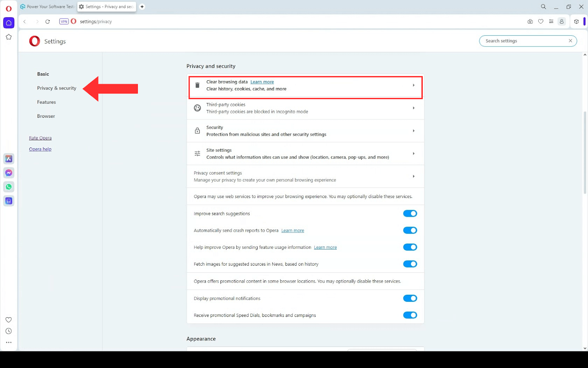Screen dimensions: 588x368
Task: Click the search tabs magnifier icon
Action: pos(543,7)
